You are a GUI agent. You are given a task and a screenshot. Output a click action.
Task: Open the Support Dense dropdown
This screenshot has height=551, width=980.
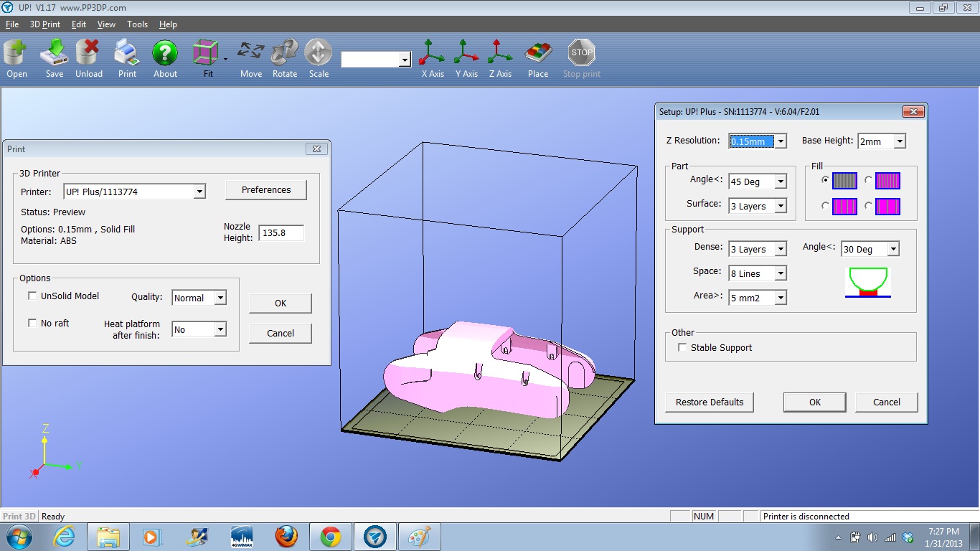[781, 249]
